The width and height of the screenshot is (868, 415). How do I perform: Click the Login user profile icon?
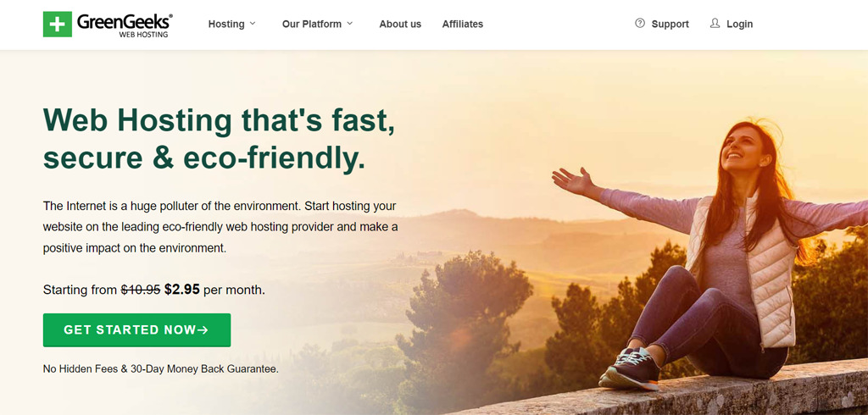pyautogui.click(x=715, y=23)
